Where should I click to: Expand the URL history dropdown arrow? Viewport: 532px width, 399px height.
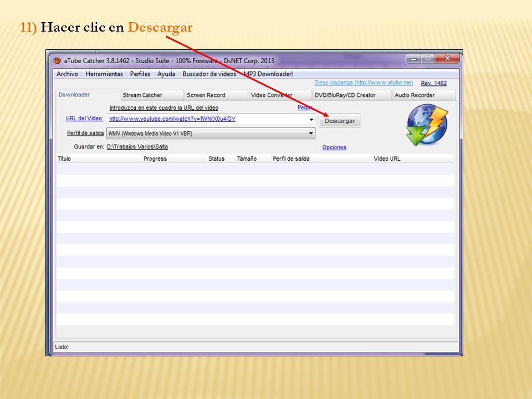pyautogui.click(x=311, y=120)
